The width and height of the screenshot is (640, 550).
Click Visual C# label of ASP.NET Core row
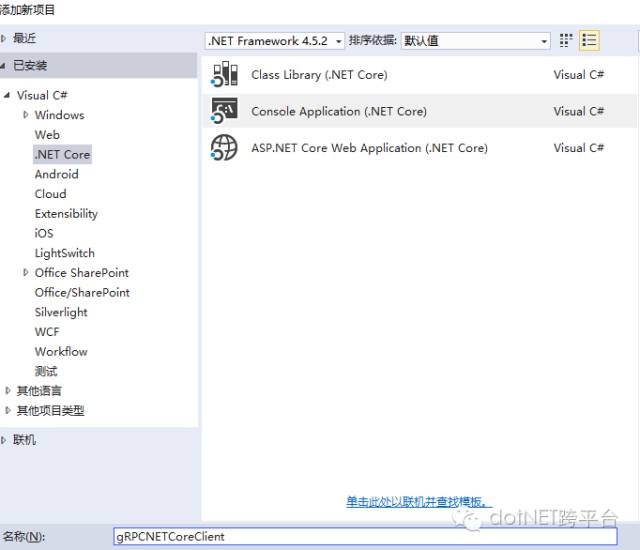pos(578,147)
